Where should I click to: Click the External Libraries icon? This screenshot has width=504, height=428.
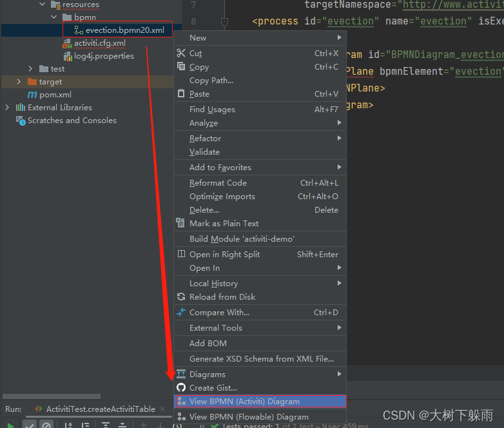click(20, 108)
